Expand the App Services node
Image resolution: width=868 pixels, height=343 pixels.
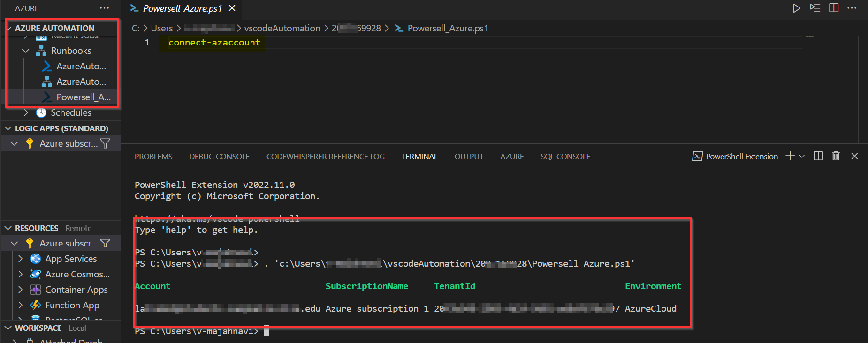pos(20,259)
